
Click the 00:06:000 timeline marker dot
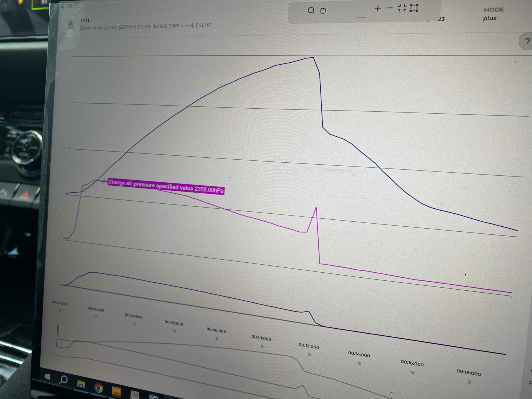pos(174,331)
